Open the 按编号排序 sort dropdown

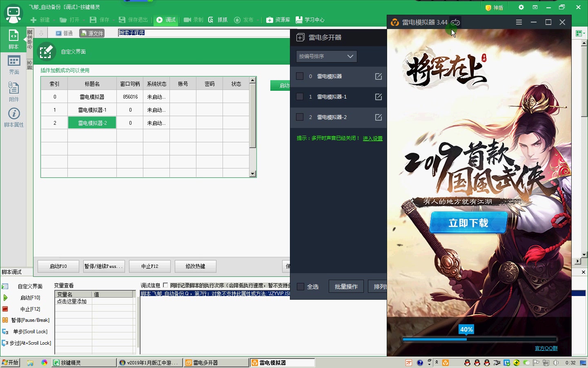coord(327,56)
